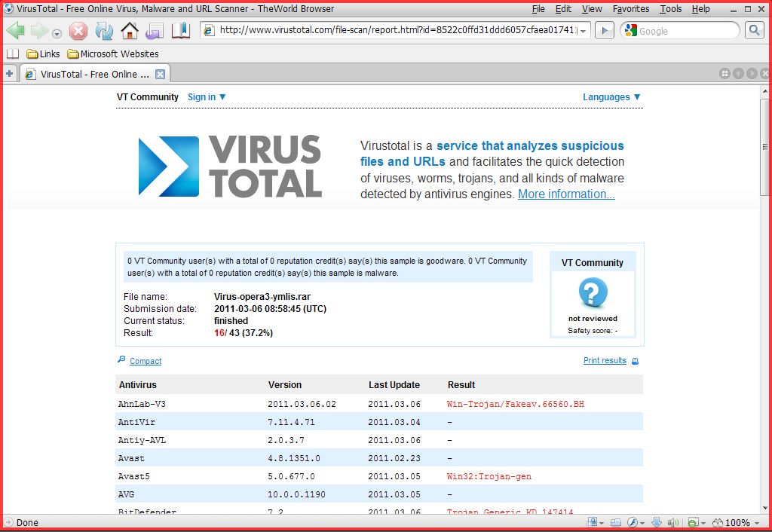This screenshot has width=772, height=532.
Task: Expand the Languages dropdown
Action: [x=612, y=97]
